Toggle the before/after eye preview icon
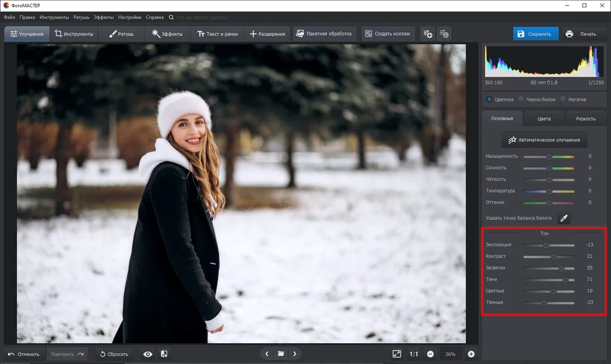The width and height of the screenshot is (611, 364). [148, 354]
